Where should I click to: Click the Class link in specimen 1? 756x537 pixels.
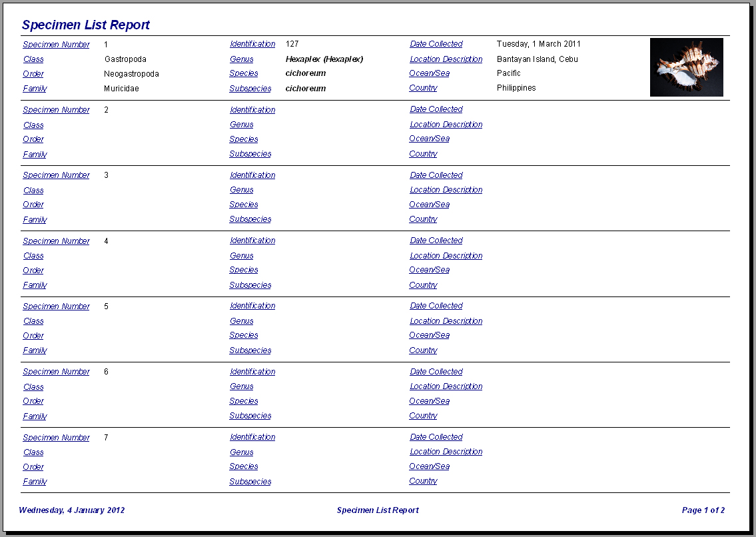tap(33, 59)
